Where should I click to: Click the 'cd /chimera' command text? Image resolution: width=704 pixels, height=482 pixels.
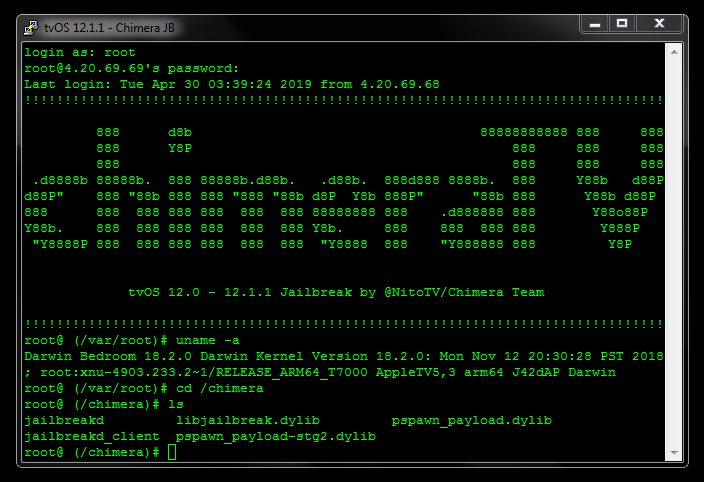[220, 389]
